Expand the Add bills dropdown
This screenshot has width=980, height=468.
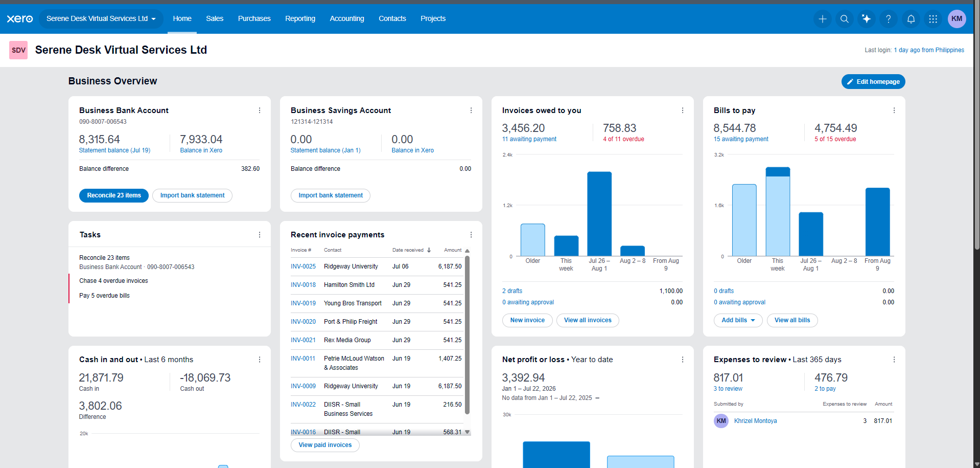738,320
